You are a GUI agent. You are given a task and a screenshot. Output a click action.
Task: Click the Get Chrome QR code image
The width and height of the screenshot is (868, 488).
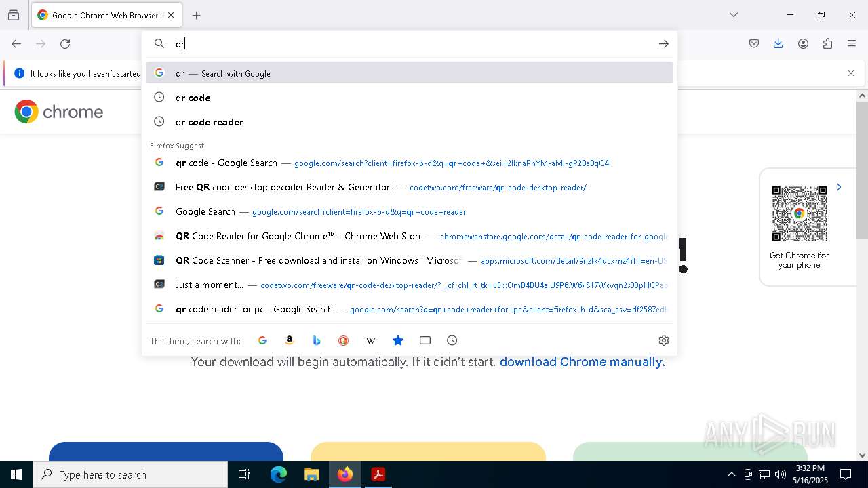(800, 213)
